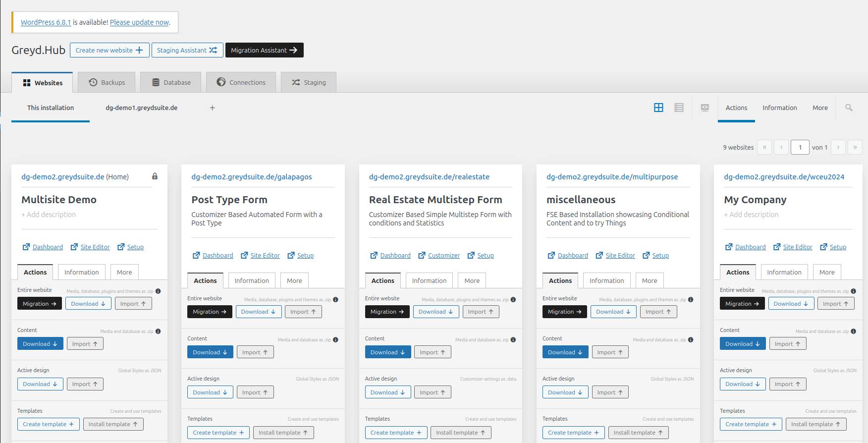Launch the Migration Assistant
Viewport: 868px width, 443px height.
pyautogui.click(x=264, y=50)
